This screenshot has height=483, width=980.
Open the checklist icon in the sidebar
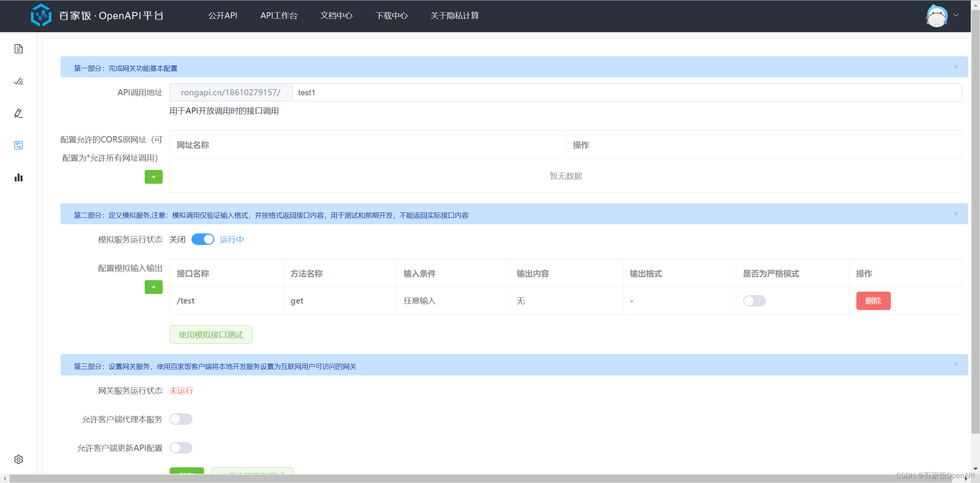click(18, 81)
